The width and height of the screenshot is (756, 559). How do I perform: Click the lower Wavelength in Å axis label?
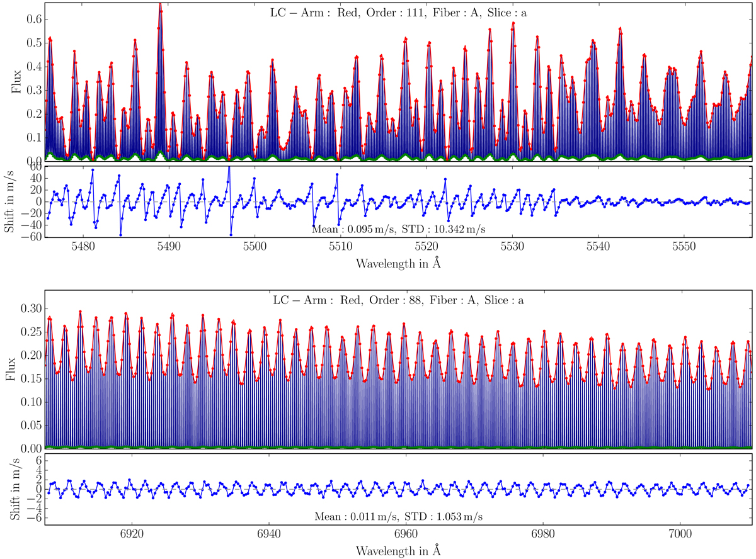click(399, 550)
